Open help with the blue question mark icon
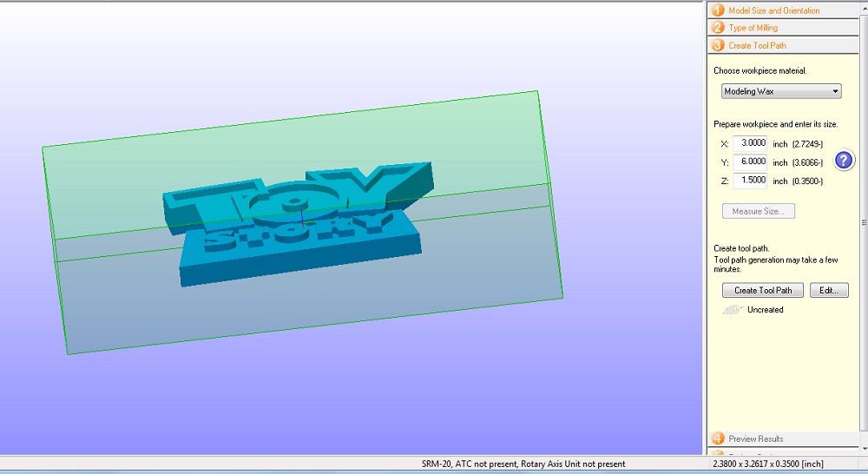The image size is (868, 474). (844, 161)
